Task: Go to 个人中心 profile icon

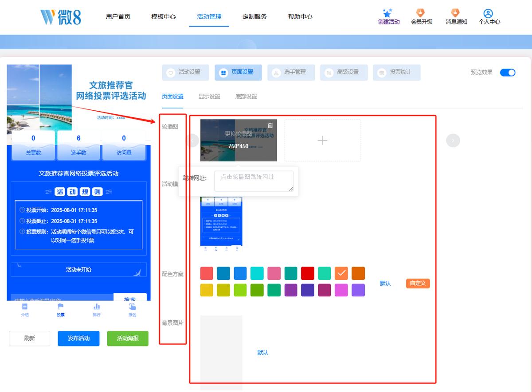Action: coord(489,13)
